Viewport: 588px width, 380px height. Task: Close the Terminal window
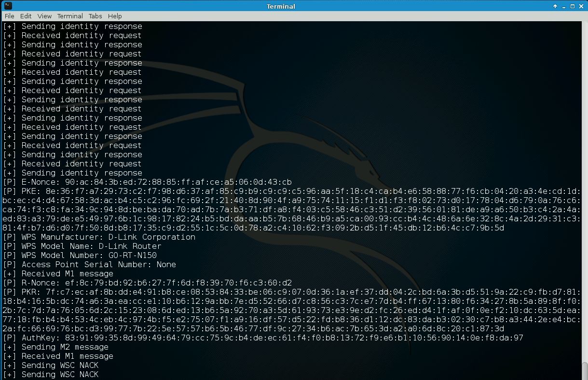tap(581, 6)
